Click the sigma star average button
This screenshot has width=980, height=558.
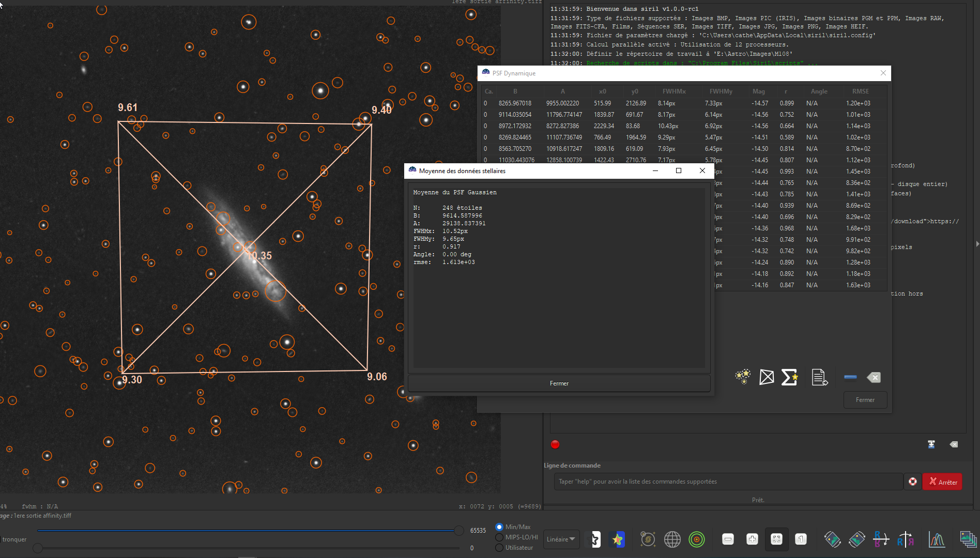pos(789,377)
